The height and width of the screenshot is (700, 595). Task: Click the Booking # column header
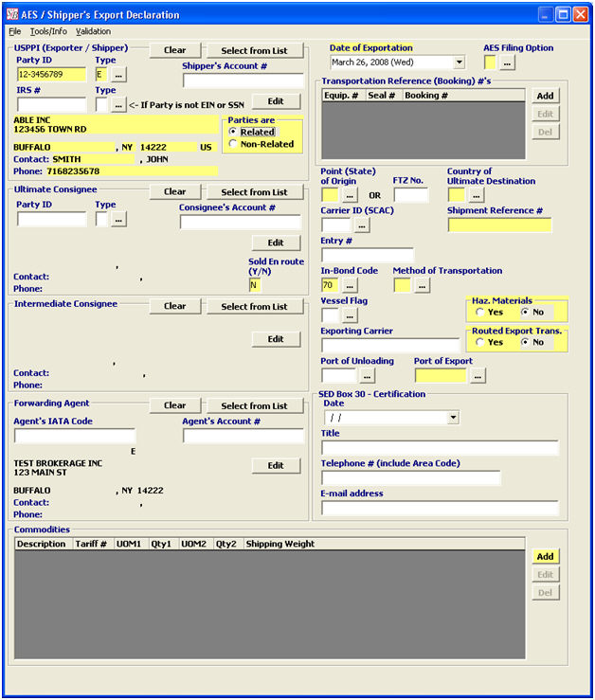point(463,95)
